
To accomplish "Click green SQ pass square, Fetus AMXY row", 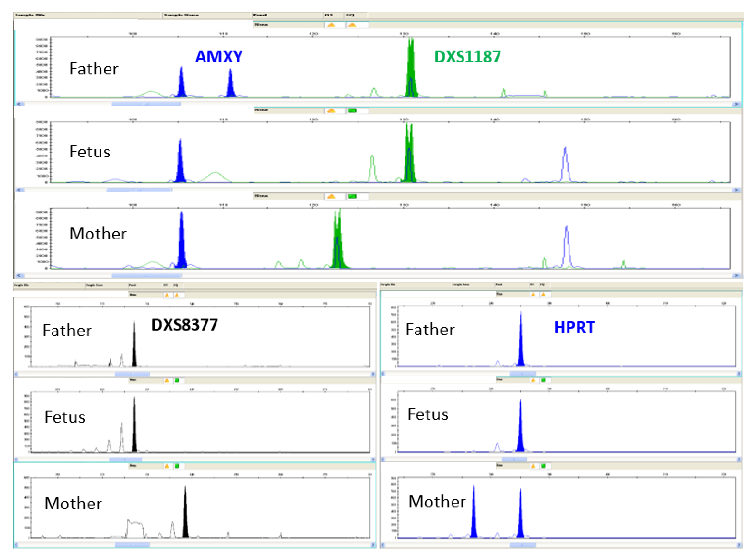I will pos(352,110).
